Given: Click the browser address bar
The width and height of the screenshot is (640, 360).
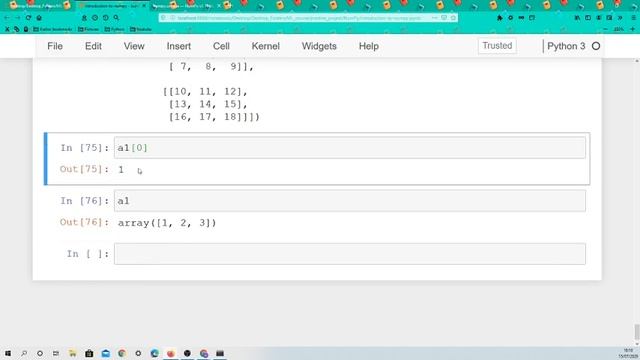Looking at the screenshot, I should [308, 18].
